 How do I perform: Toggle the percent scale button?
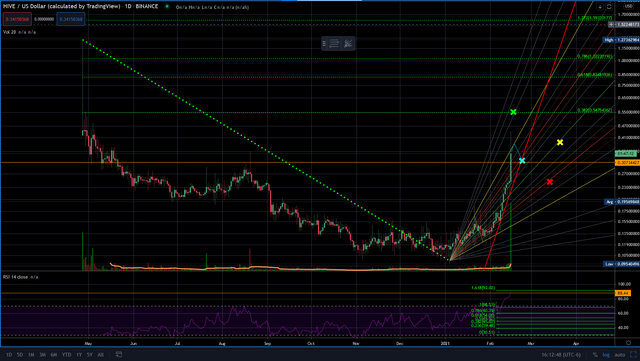[x=595, y=355]
